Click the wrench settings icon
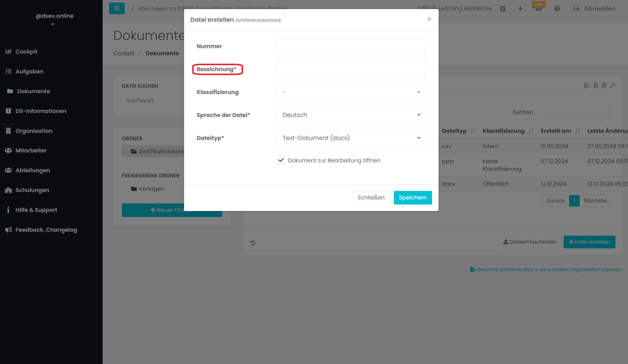The width and height of the screenshot is (628, 364). 613,85
